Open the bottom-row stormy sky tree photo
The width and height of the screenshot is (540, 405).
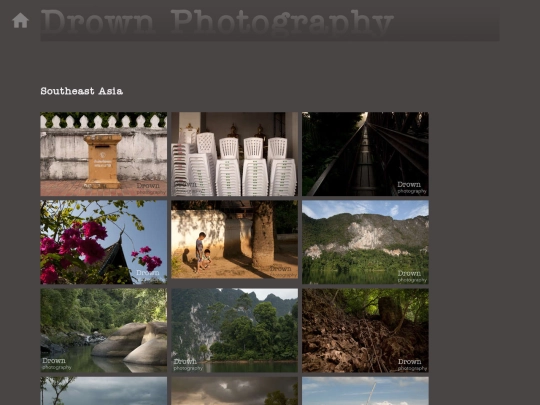point(104,391)
